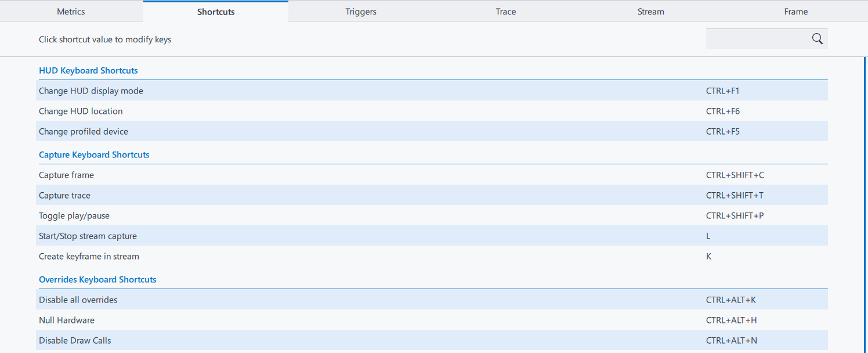Edit the CTRL+ALT+K shortcut value
This screenshot has height=353, width=868.
click(731, 300)
